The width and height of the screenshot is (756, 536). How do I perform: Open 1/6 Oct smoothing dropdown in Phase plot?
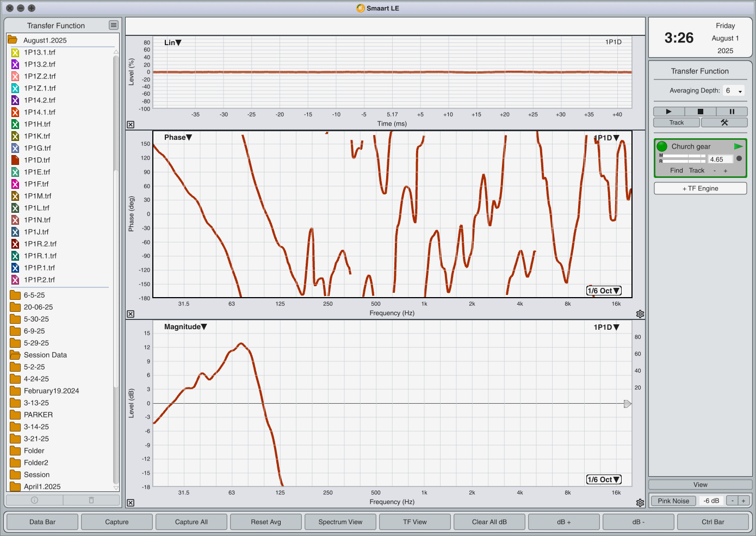604,291
